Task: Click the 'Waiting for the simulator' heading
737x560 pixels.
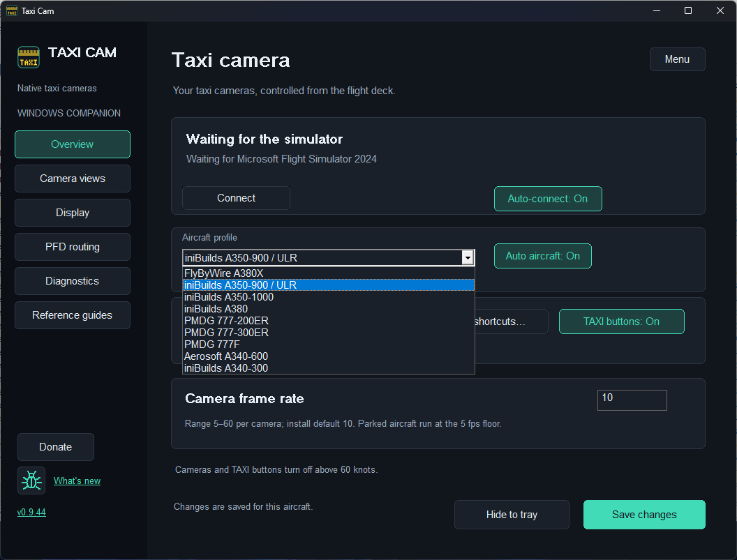Action: (264, 139)
